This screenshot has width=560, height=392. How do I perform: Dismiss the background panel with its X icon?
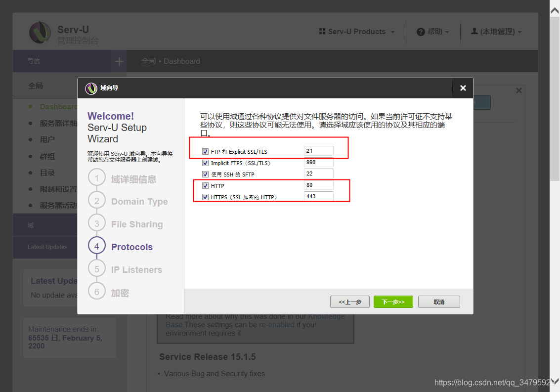tap(519, 90)
